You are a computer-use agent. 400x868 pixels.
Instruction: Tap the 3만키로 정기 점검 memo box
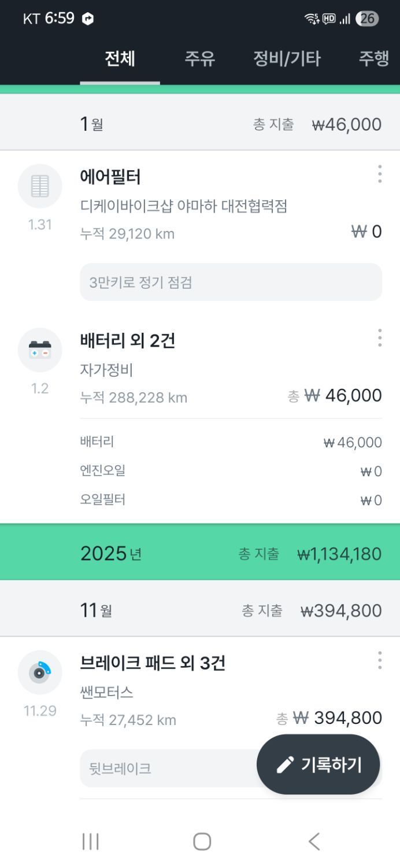pyautogui.click(x=231, y=282)
